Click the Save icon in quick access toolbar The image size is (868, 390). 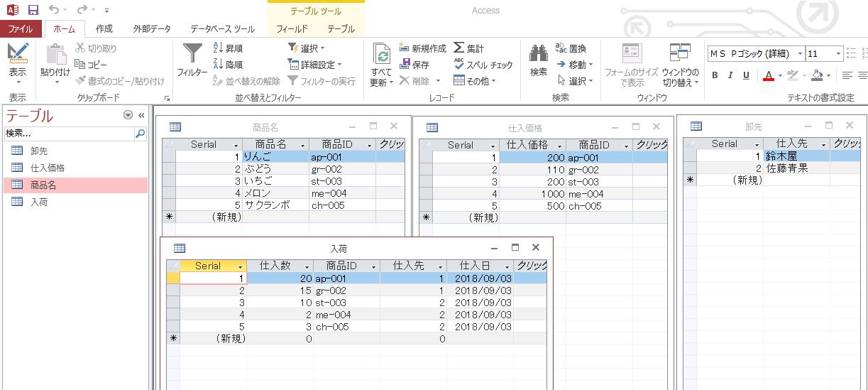coord(33,10)
